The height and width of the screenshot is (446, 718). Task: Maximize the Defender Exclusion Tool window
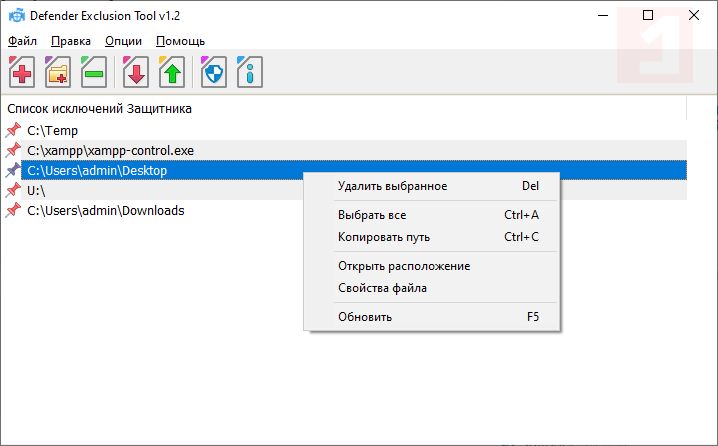pos(648,16)
